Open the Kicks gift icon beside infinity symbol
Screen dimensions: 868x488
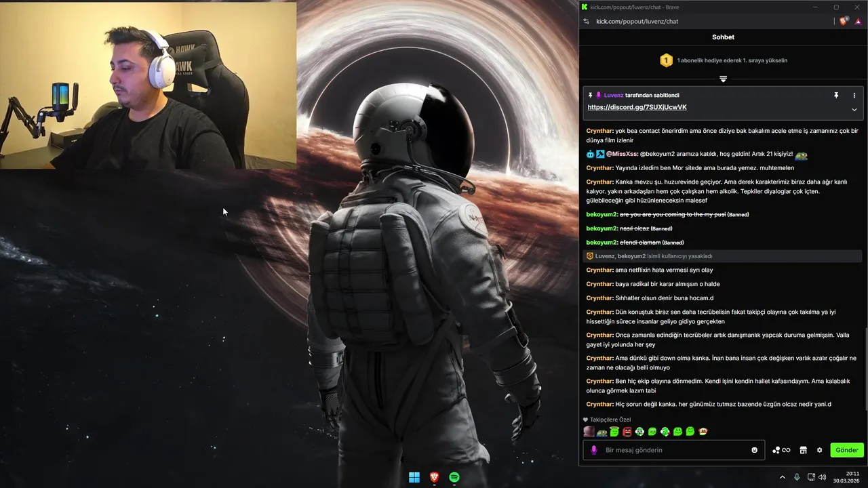(x=776, y=450)
